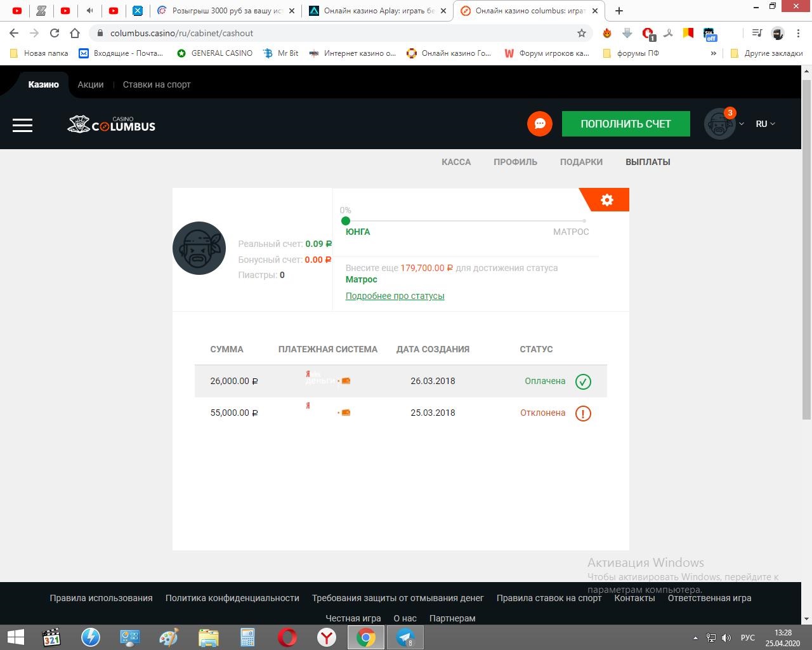This screenshot has width=812, height=650.
Task: Open the Mr Bit bookmark
Action: (280, 53)
